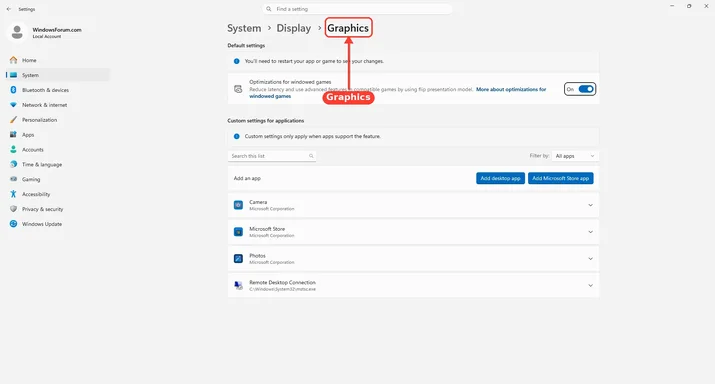Close the Settings window
715x384 pixels.
click(706, 6)
